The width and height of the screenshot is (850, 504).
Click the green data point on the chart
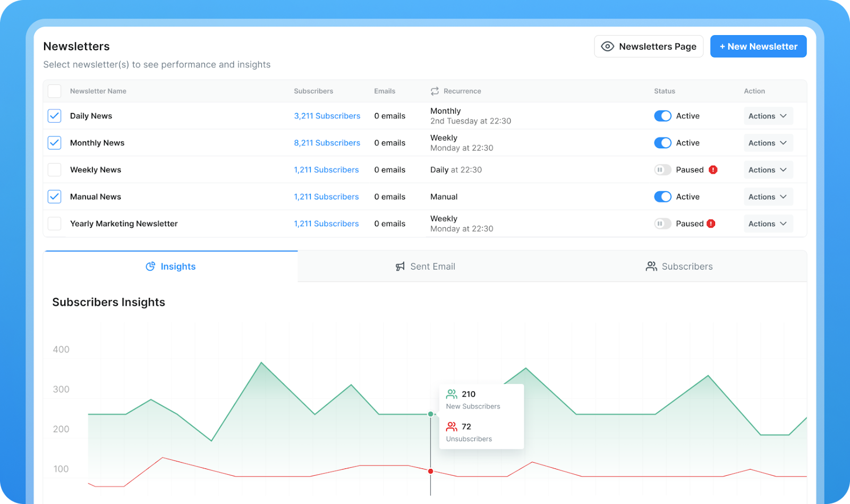[x=430, y=414]
